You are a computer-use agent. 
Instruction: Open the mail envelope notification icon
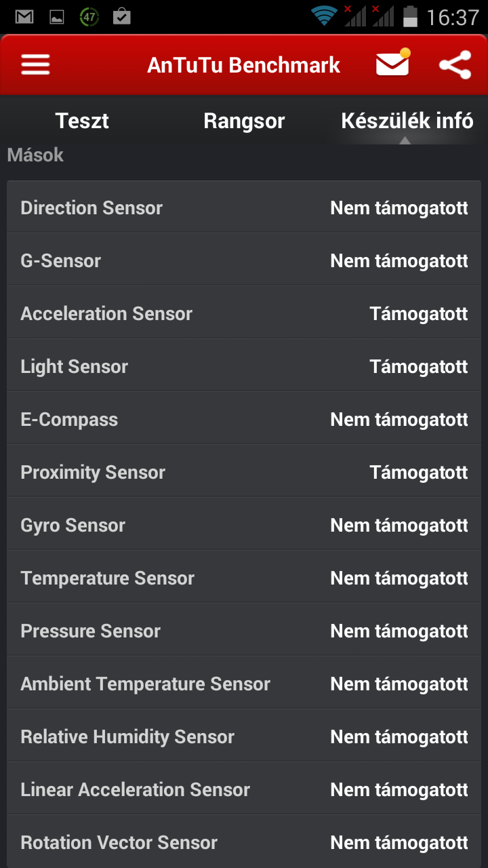[393, 64]
